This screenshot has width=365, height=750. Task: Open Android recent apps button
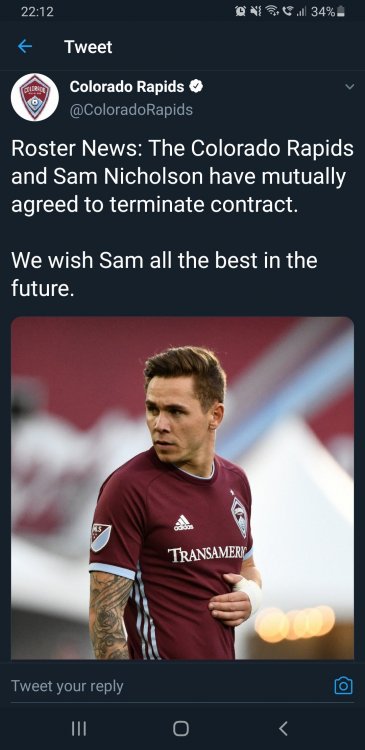[79, 728]
